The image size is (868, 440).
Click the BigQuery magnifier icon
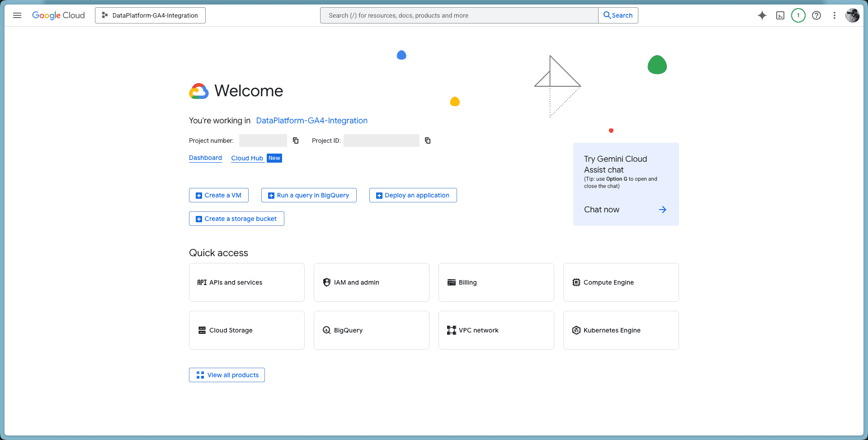click(x=327, y=330)
